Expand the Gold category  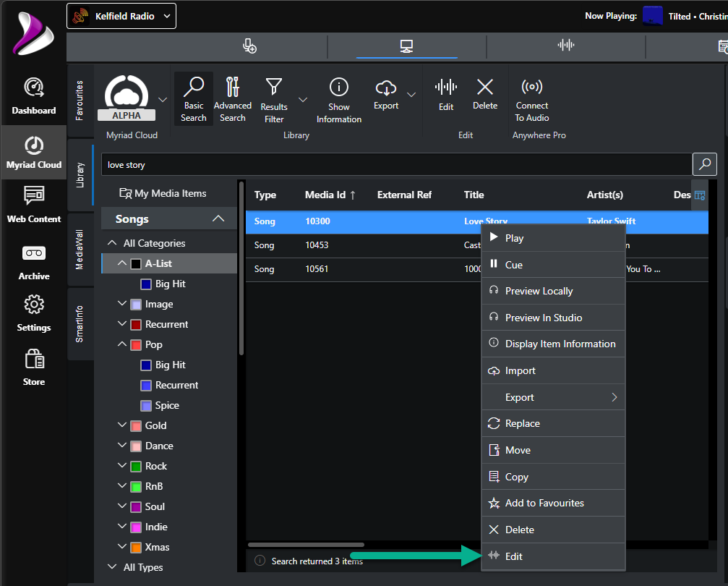coord(122,425)
